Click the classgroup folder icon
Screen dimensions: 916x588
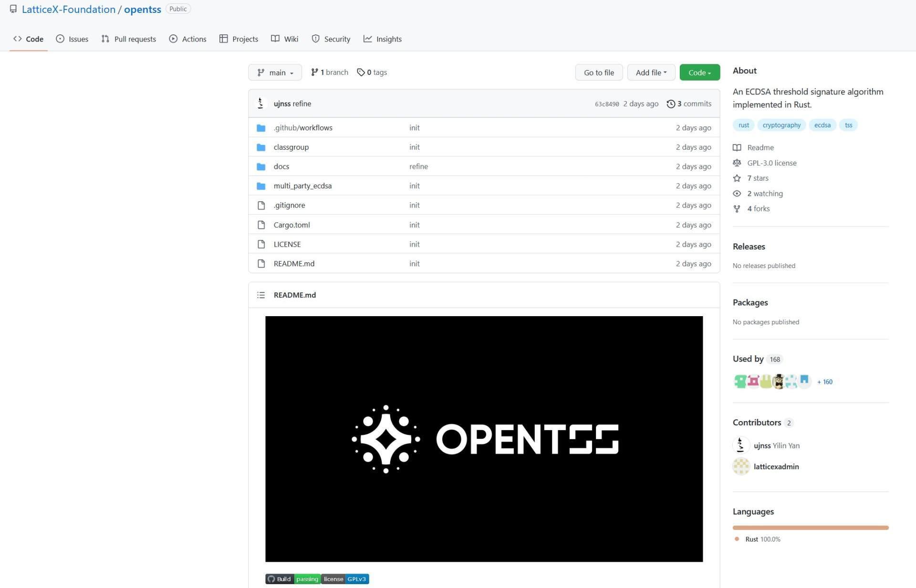click(260, 147)
